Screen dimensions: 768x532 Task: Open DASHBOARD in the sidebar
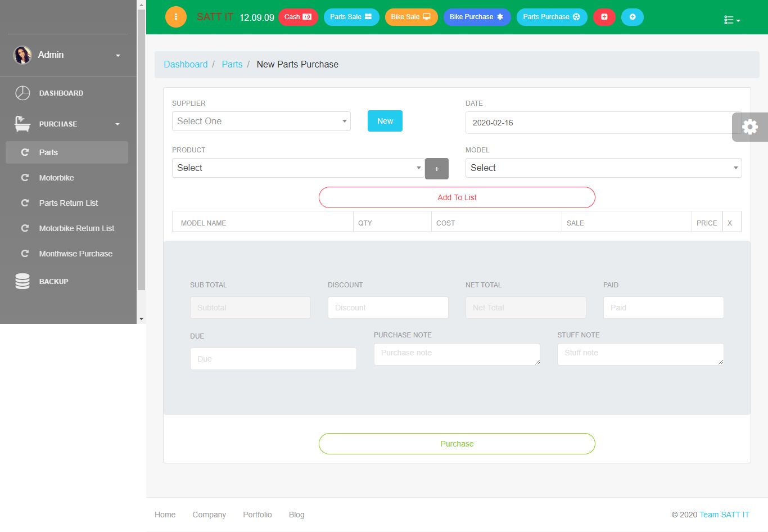pyautogui.click(x=61, y=93)
